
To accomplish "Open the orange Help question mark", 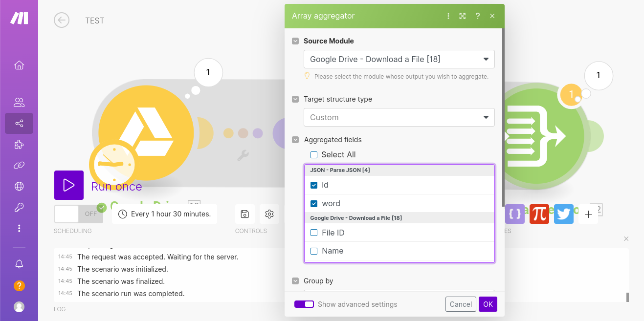I will tap(19, 286).
